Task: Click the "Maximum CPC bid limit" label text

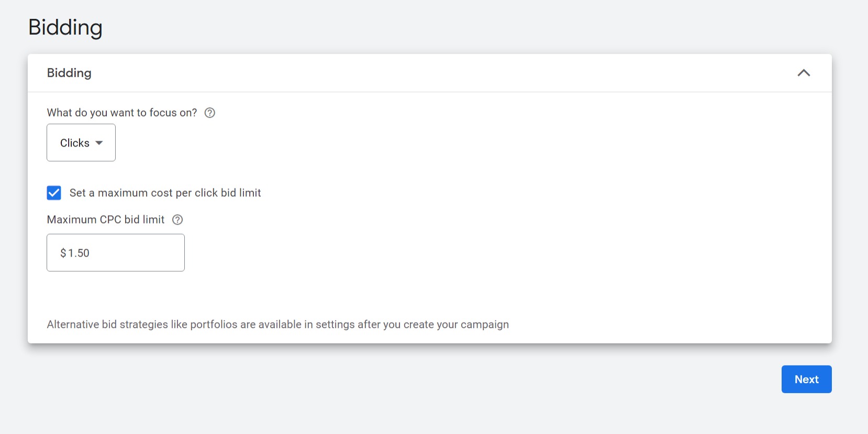Action: click(106, 219)
